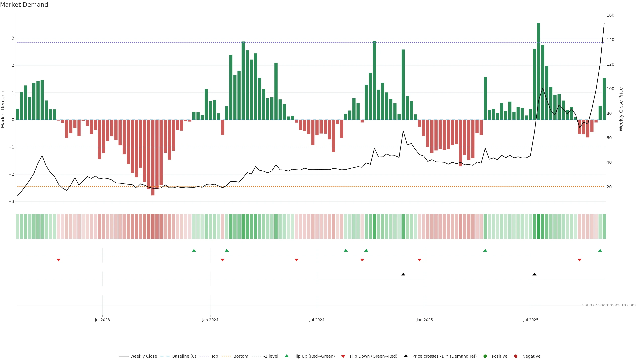Click the darkest green heatmap cell near Jul 2025
Image resolution: width=644 pixels, height=362 pixels.
coord(539,226)
